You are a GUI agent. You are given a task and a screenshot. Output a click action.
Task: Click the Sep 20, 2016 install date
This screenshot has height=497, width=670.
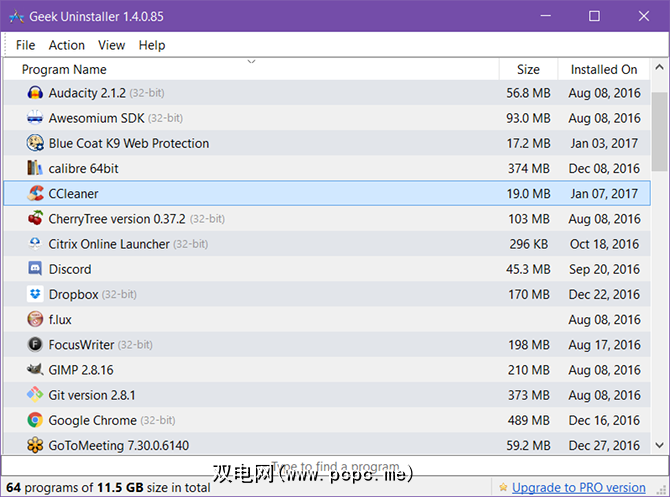(x=604, y=269)
